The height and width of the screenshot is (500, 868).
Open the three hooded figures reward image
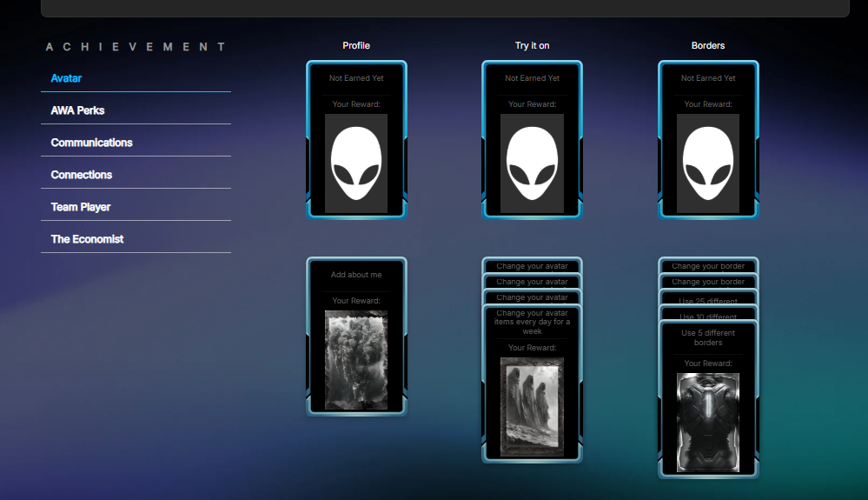click(x=532, y=406)
